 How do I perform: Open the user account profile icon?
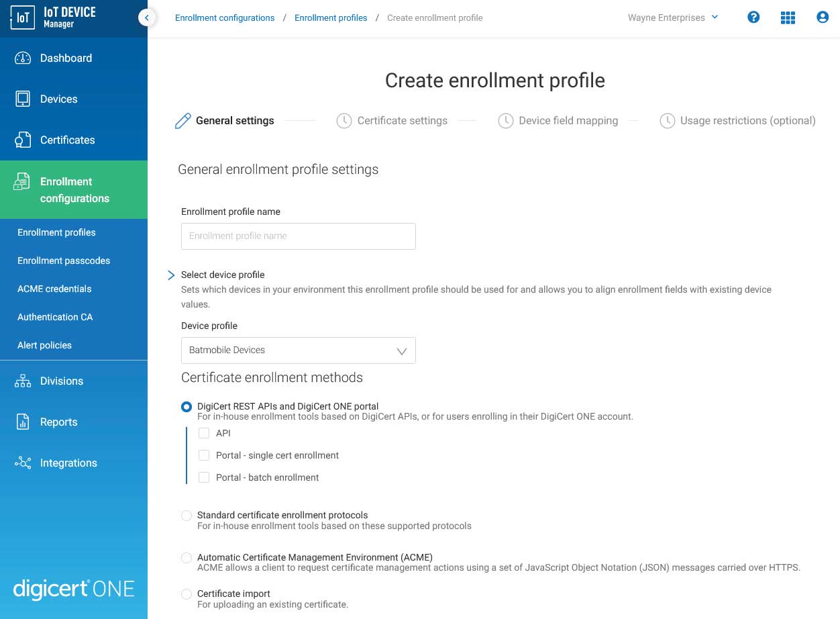(x=823, y=17)
